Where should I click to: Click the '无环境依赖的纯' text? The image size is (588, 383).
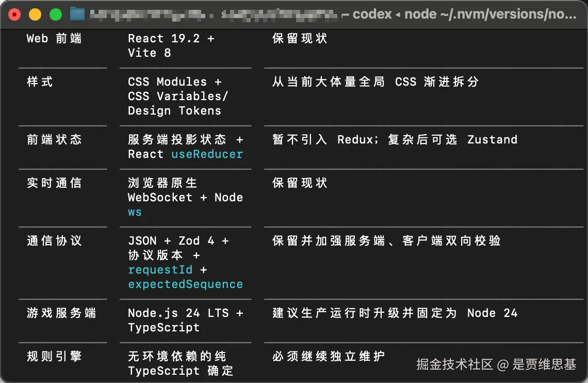pos(177,356)
